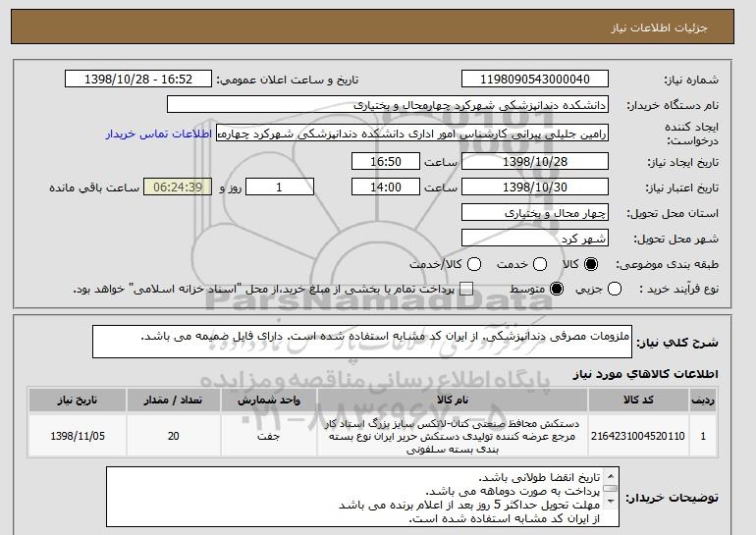Select the خدمت radio button

540,264
